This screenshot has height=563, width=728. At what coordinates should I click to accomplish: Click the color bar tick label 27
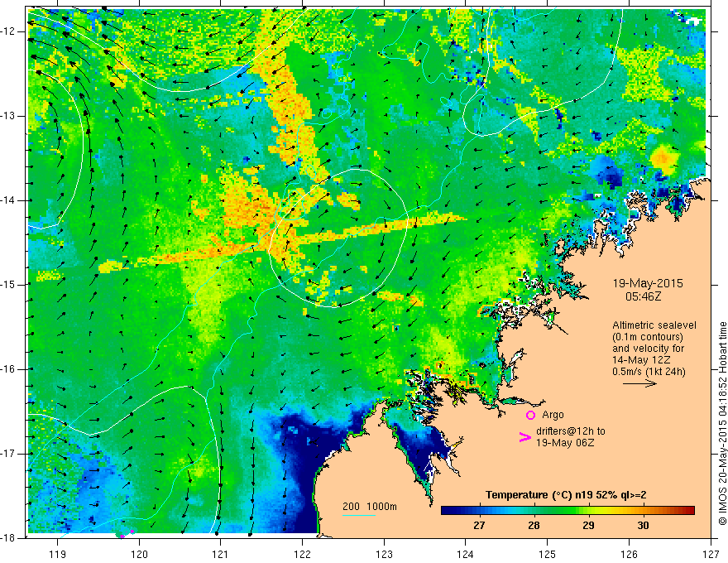(x=479, y=526)
